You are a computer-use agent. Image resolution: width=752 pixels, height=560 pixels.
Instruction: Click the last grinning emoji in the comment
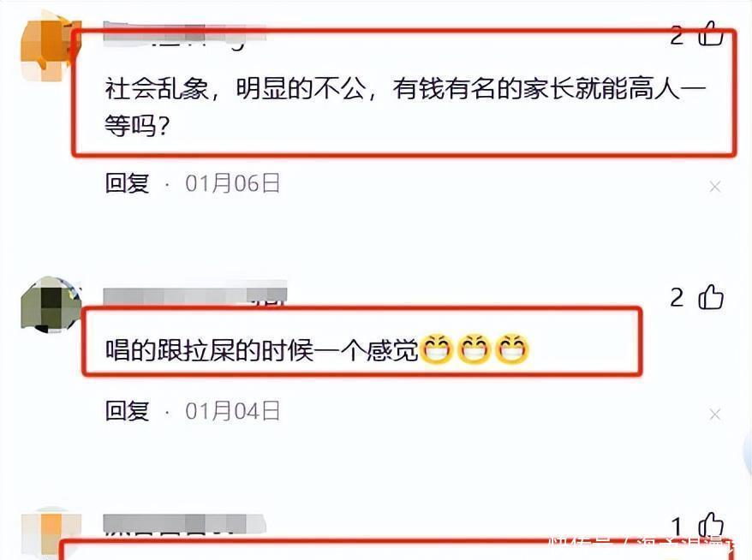[x=511, y=349]
